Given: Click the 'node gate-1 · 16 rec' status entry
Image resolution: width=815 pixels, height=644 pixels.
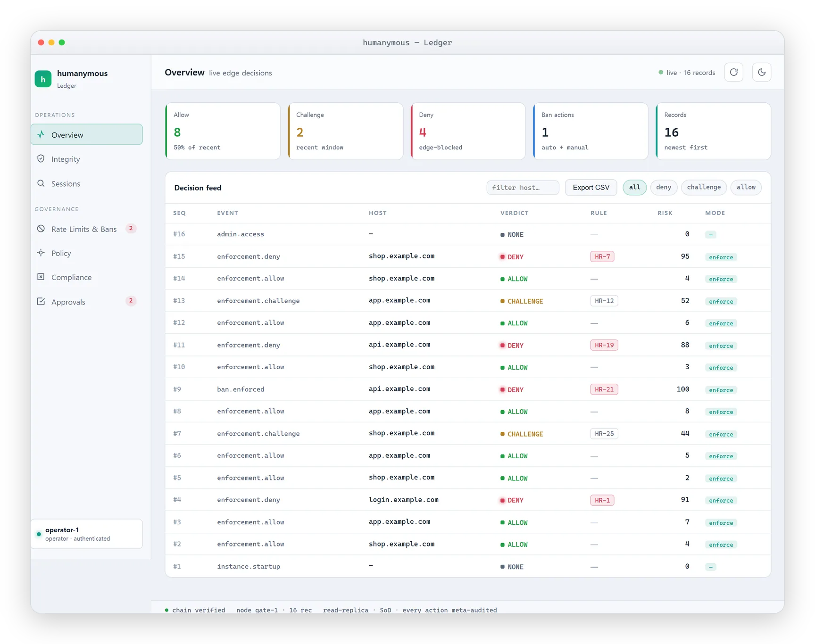Looking at the screenshot, I should pos(274,610).
